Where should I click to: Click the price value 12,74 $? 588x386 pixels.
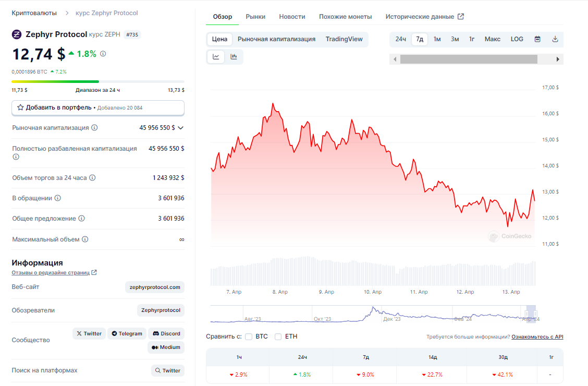pos(39,54)
